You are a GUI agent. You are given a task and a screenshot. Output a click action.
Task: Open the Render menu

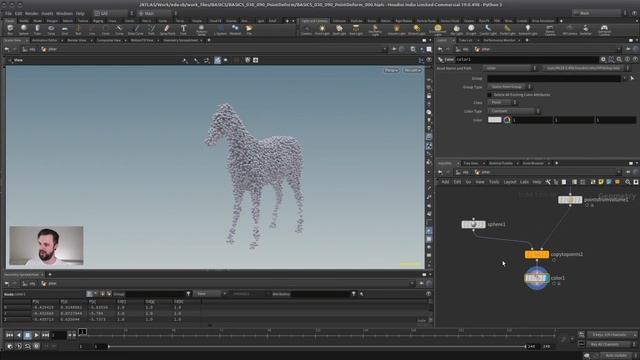click(31, 13)
